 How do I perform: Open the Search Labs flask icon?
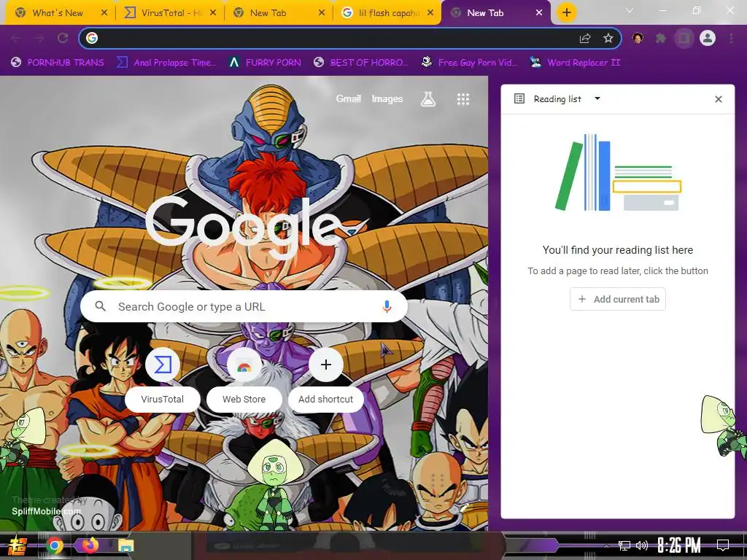(x=427, y=99)
